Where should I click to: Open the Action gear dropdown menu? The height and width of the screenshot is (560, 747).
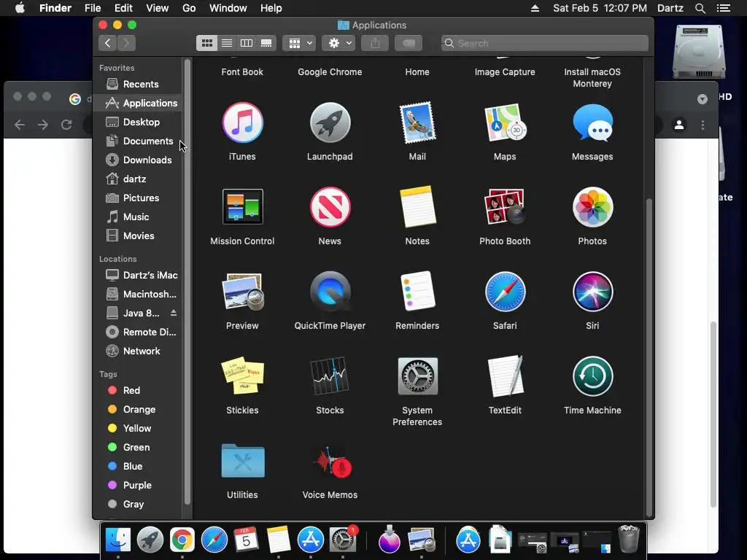point(338,43)
